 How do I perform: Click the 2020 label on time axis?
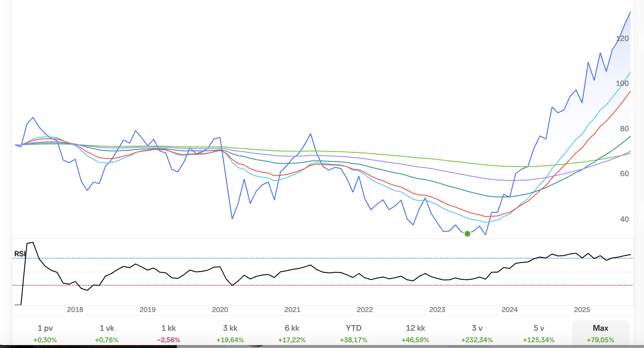click(220, 310)
